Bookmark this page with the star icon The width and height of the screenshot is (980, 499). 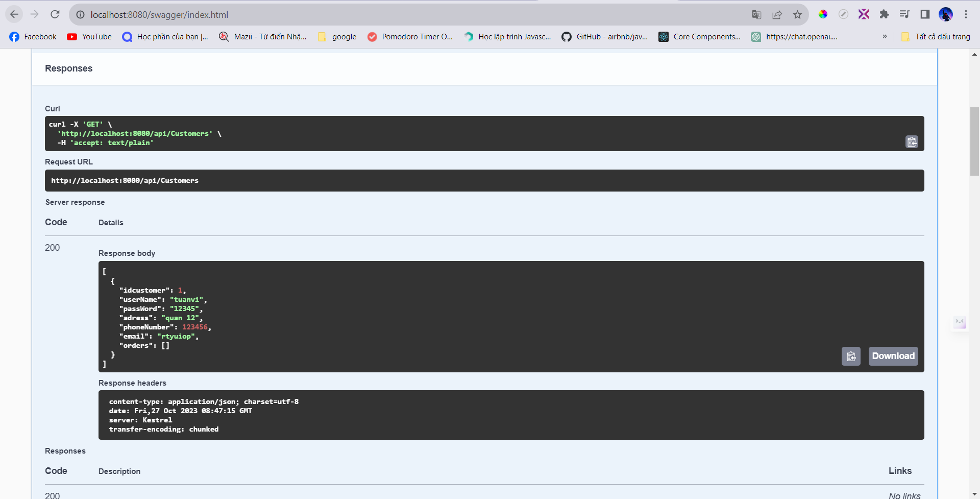(797, 15)
